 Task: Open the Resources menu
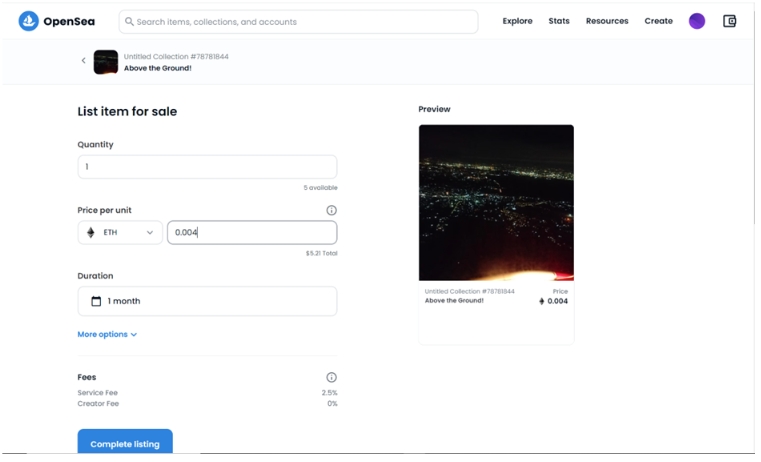click(607, 21)
